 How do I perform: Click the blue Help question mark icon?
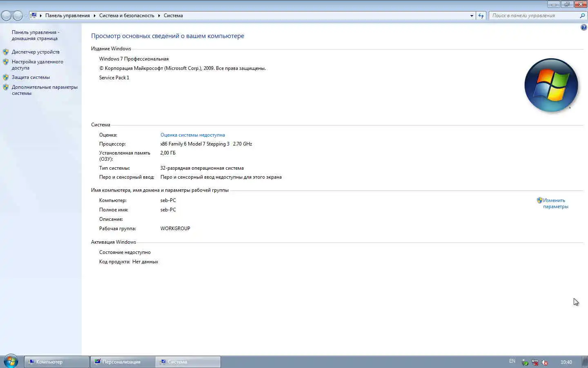(x=584, y=27)
